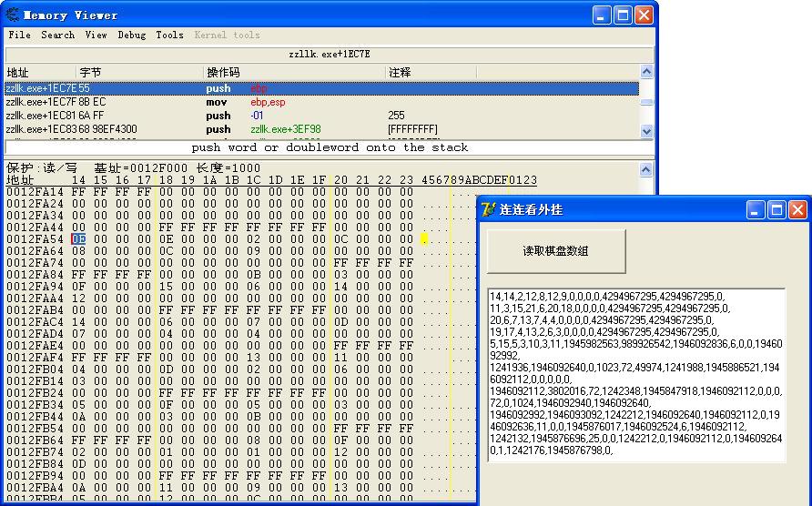Open the Tools menu
The height and width of the screenshot is (506, 812).
(x=169, y=35)
